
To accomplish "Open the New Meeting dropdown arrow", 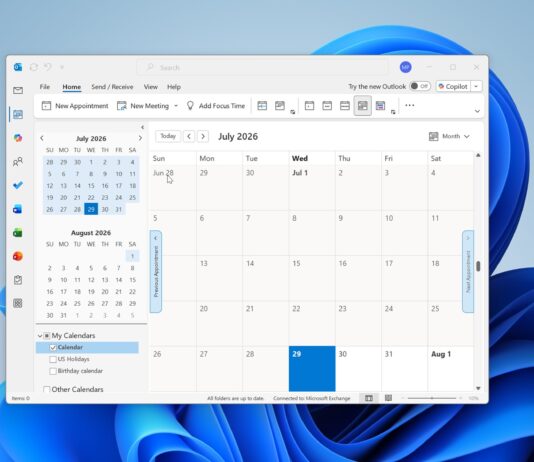I will 176,106.
